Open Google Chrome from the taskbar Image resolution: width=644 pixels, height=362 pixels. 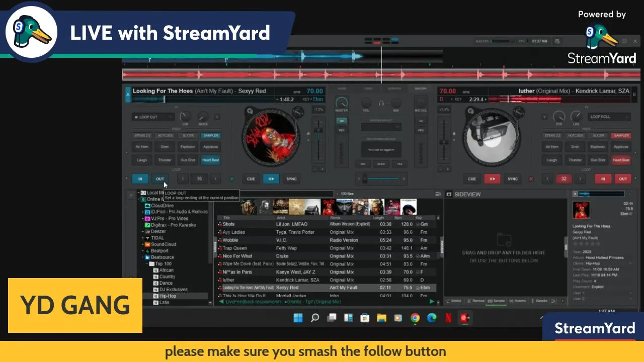coord(415,318)
